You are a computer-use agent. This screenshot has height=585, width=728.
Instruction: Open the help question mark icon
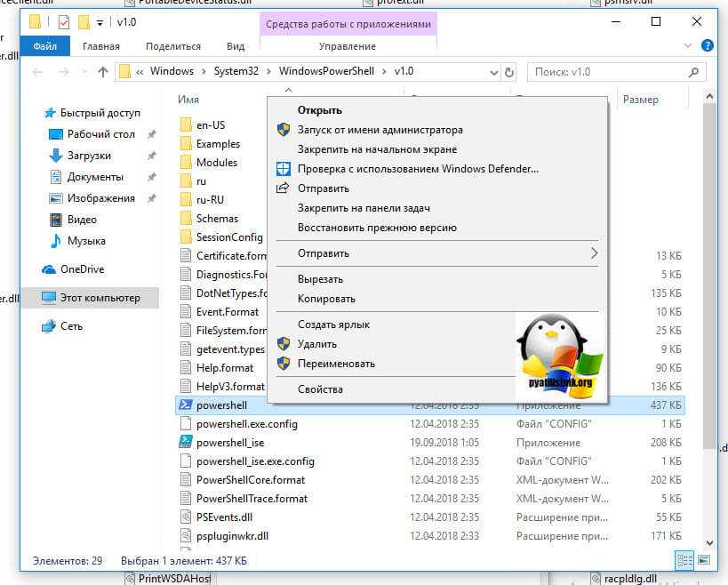(x=708, y=46)
